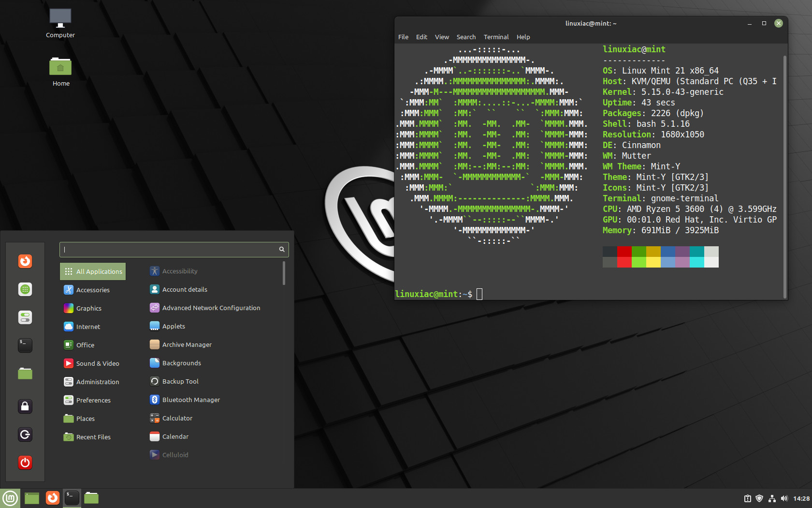
Task: Click the Kernel 5.15.0-43-generic line
Action: point(663,92)
